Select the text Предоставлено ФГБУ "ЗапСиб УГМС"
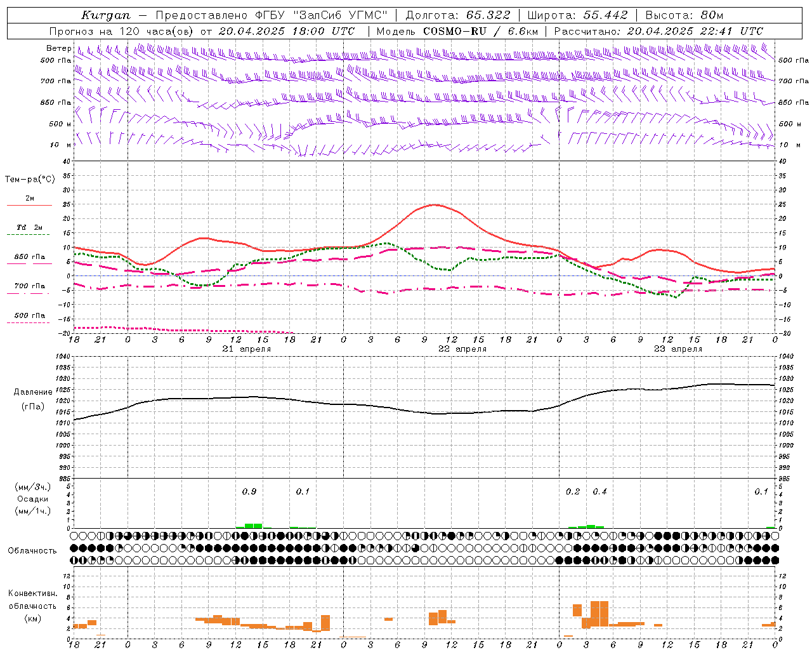The width and height of the screenshot is (812, 650). point(272,15)
